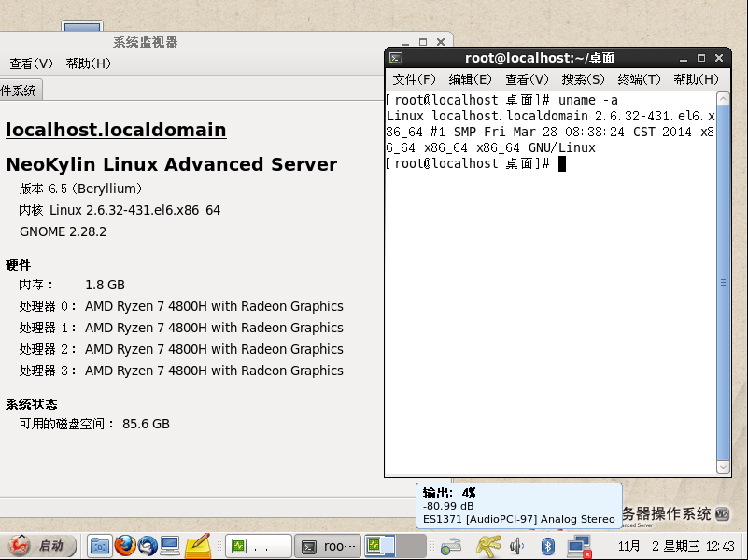Open Firefox browser from the panel

[x=124, y=546]
